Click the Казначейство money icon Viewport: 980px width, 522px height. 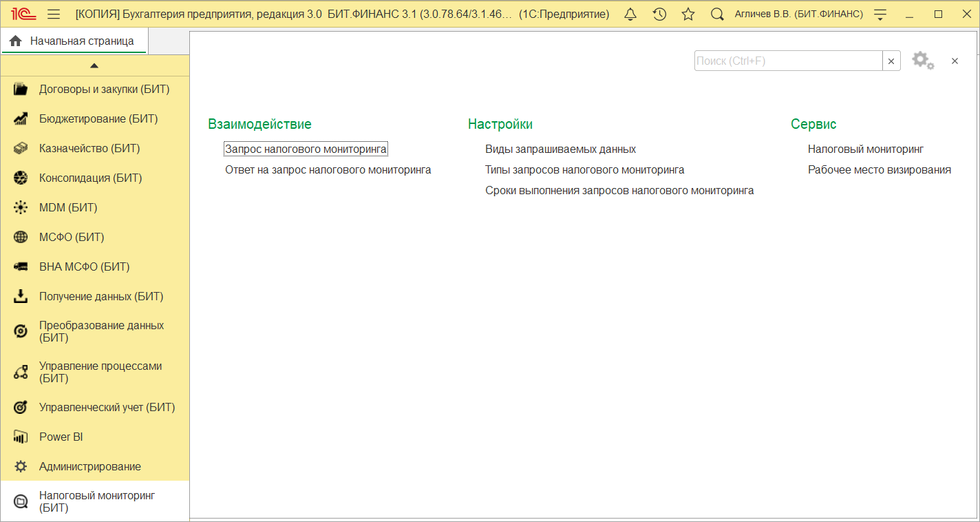(x=21, y=148)
